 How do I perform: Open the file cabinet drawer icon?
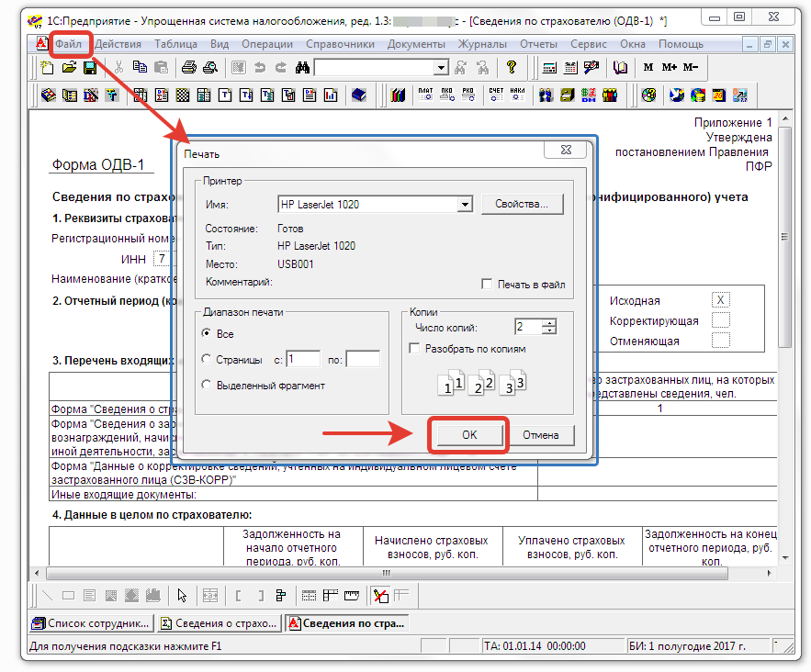(568, 95)
